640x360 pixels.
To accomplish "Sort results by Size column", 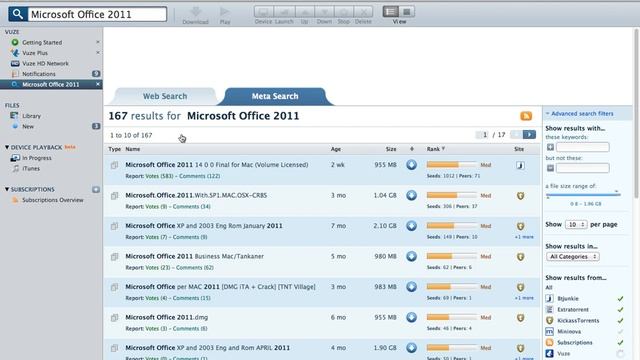I will [391, 149].
